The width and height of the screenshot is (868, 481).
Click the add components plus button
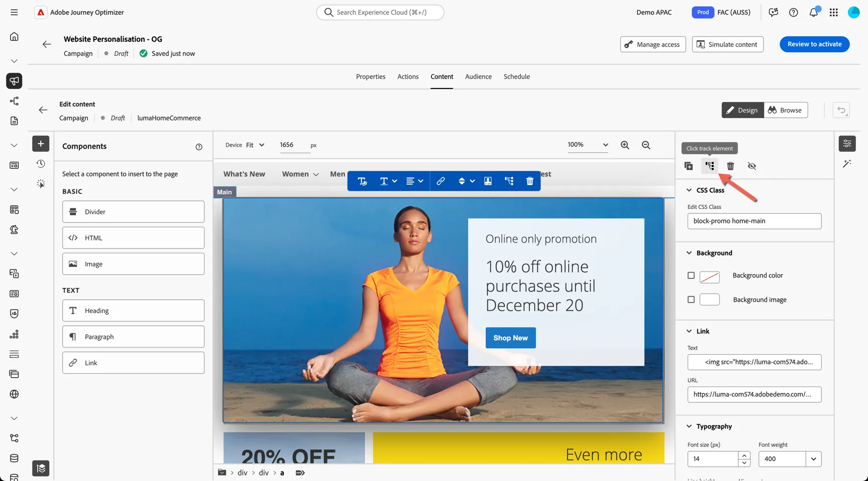(41, 144)
